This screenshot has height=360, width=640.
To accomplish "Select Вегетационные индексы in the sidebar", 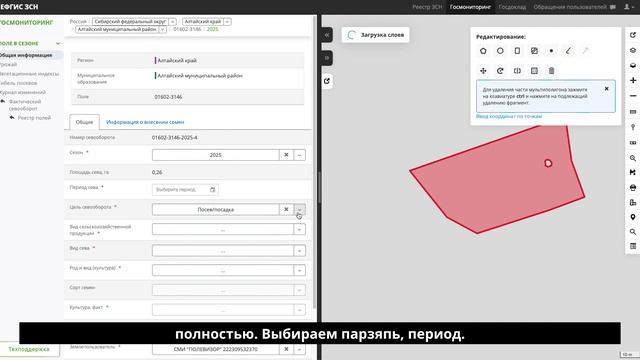I will pos(29,74).
